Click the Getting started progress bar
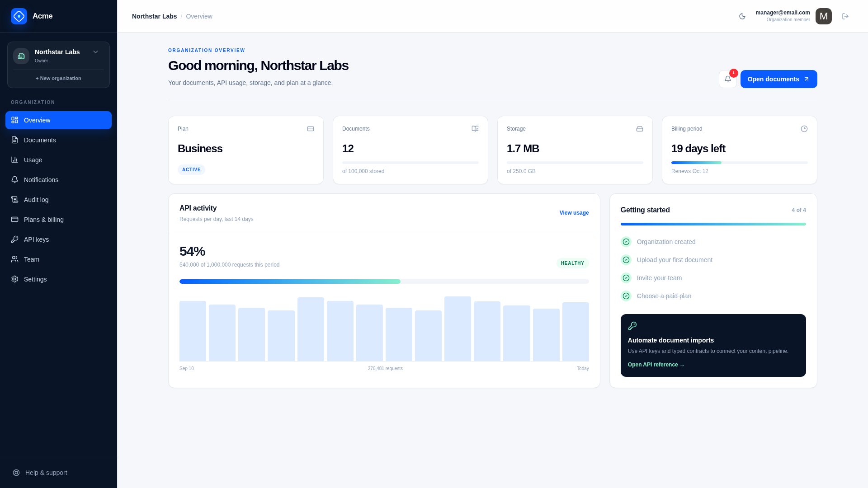This screenshot has width=868, height=488. pos(713,224)
